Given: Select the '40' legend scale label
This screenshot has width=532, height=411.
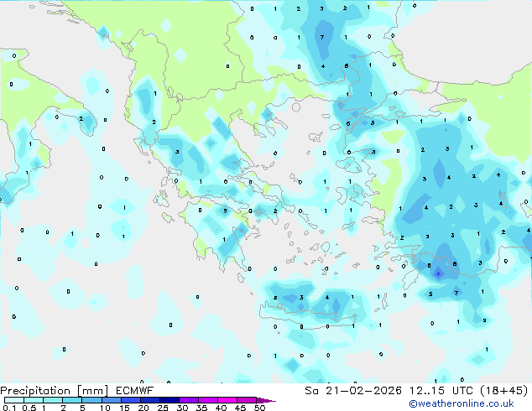Looking at the screenshot, I should [x=221, y=408].
